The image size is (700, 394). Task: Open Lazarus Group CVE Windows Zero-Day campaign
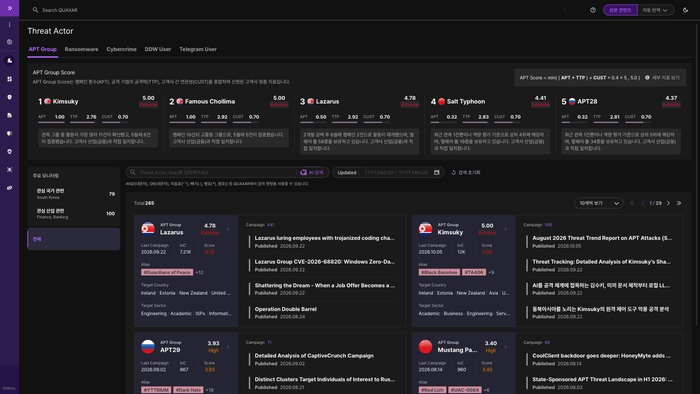click(x=325, y=261)
